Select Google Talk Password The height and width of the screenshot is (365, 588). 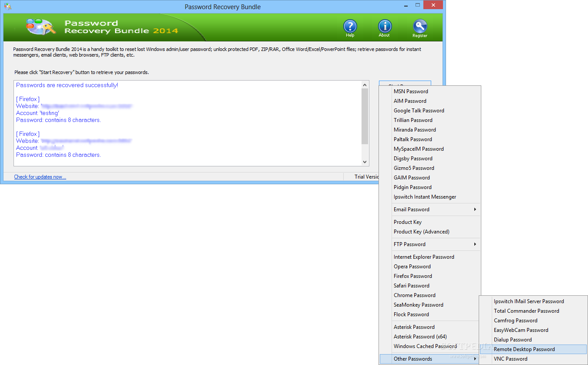(x=430, y=111)
